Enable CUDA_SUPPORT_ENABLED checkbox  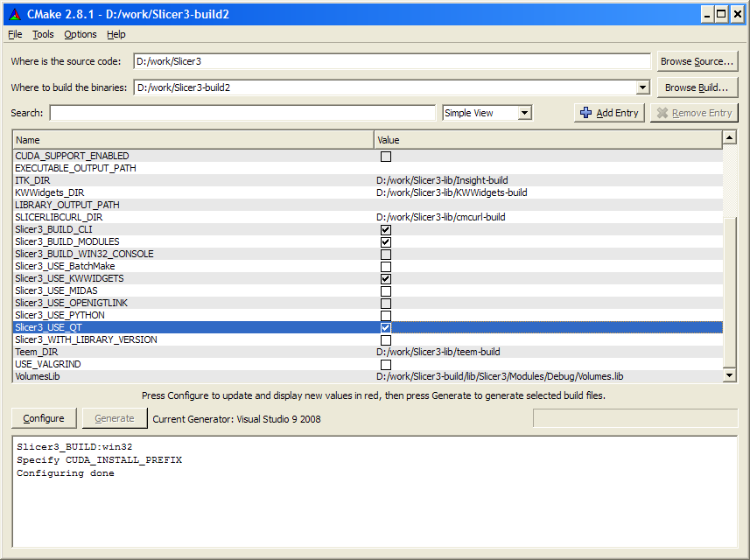click(386, 156)
